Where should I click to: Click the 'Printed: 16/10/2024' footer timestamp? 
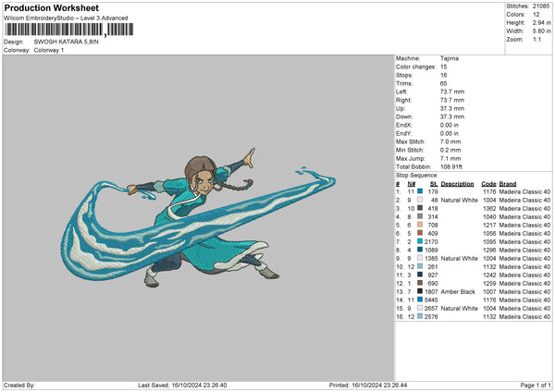pos(368,385)
